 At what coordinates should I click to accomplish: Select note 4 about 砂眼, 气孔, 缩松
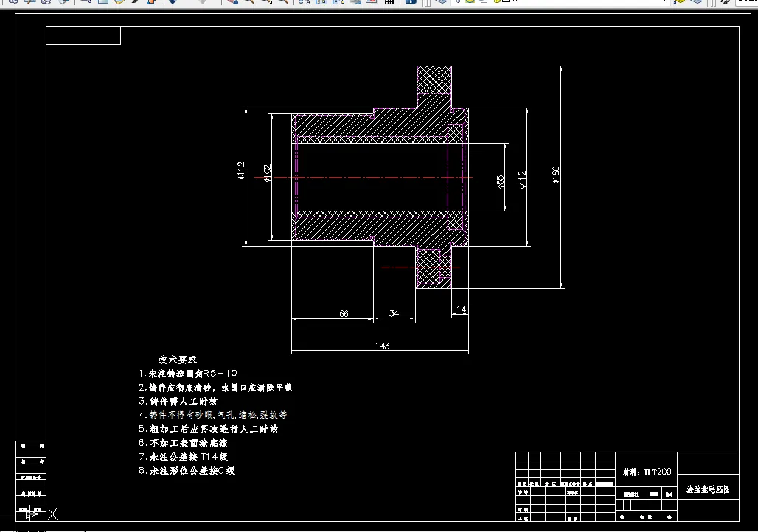coord(213,415)
